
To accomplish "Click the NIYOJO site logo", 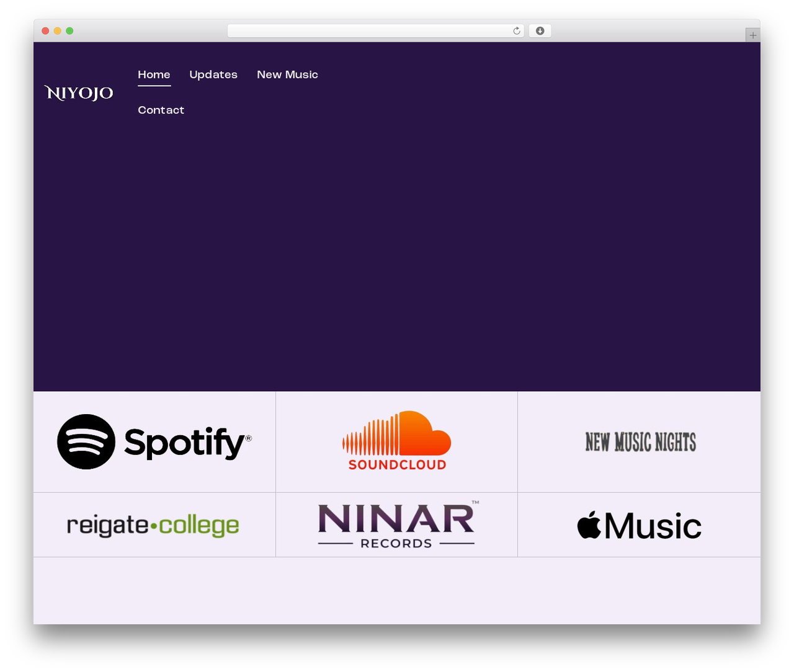I will click(x=79, y=93).
